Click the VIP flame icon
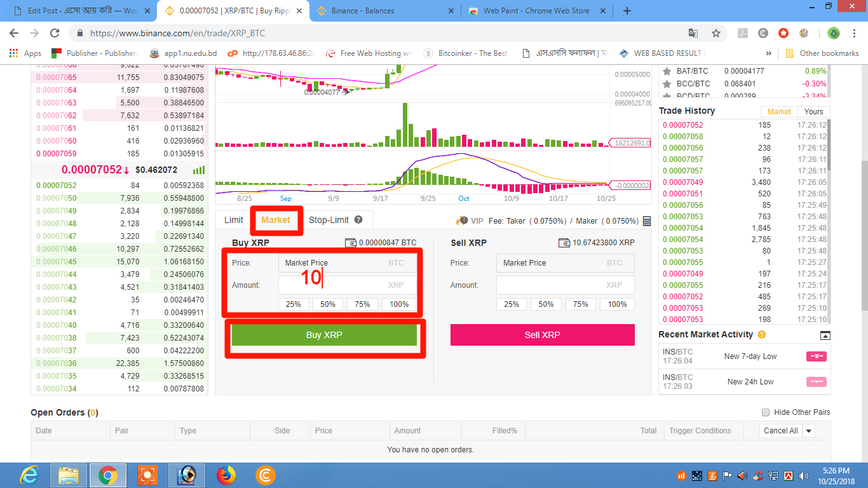The image size is (868, 488). click(461, 220)
